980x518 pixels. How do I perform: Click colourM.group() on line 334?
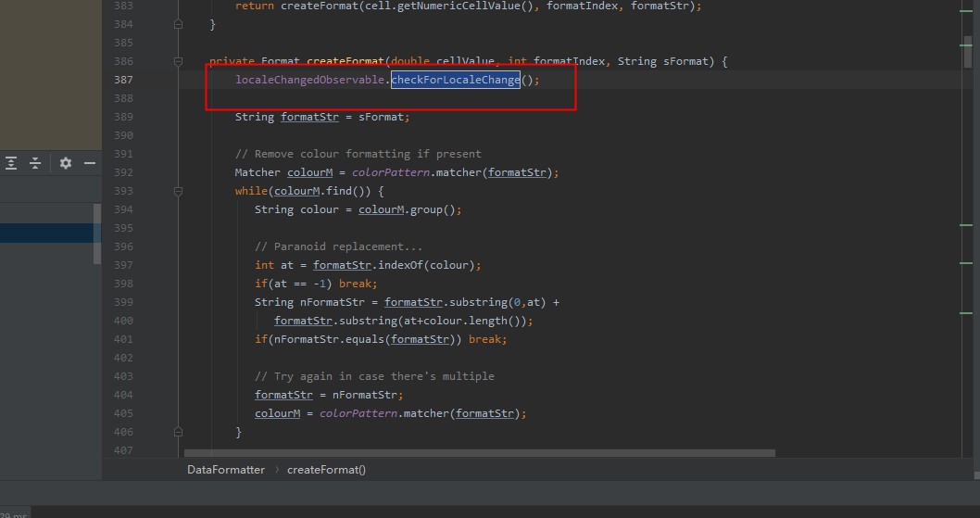(407, 209)
